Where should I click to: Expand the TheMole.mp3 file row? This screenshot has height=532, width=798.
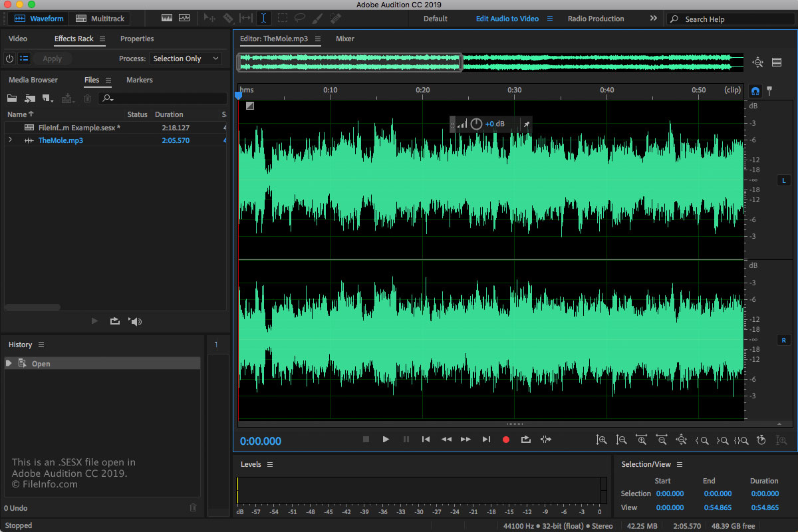pyautogui.click(x=10, y=140)
